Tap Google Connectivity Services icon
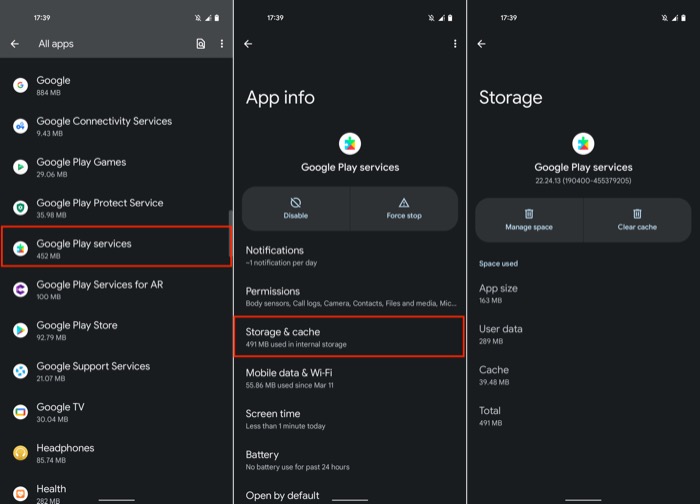700x504 pixels. (20, 126)
